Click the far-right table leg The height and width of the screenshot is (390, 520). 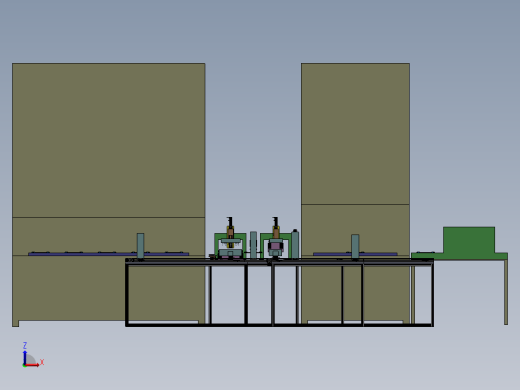coord(506,292)
